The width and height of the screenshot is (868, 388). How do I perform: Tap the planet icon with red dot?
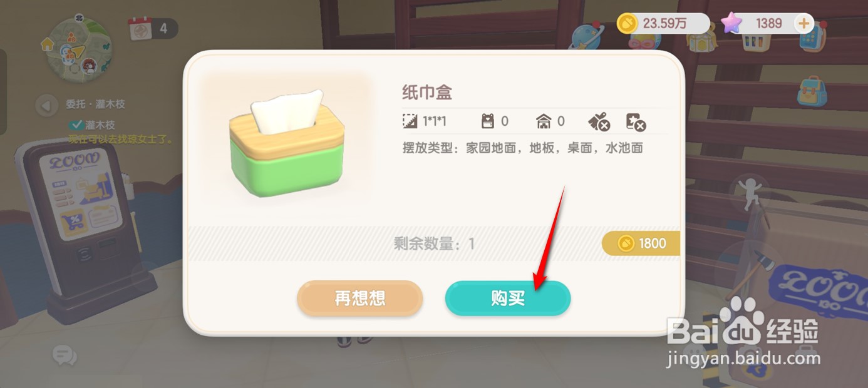586,38
